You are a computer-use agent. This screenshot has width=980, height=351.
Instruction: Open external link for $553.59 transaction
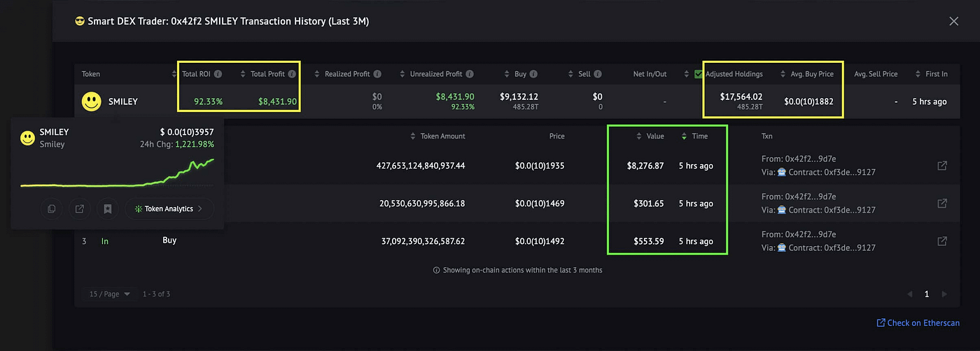(x=942, y=241)
